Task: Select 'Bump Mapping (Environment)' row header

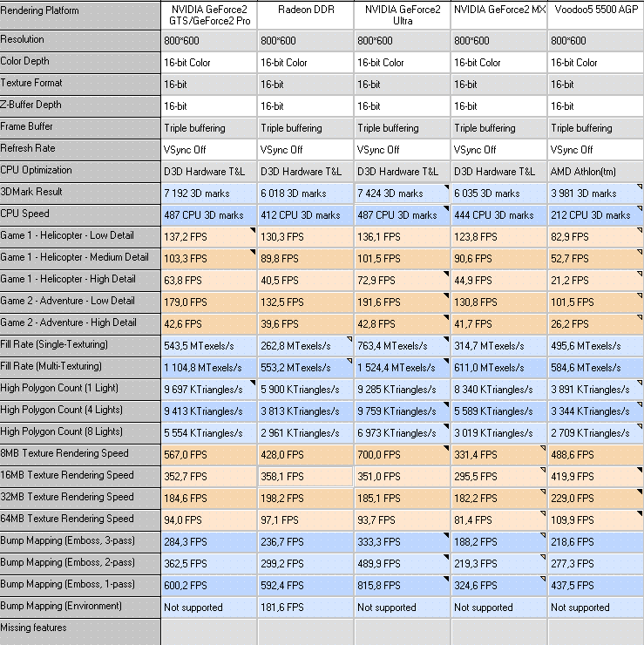Action: click(x=80, y=608)
